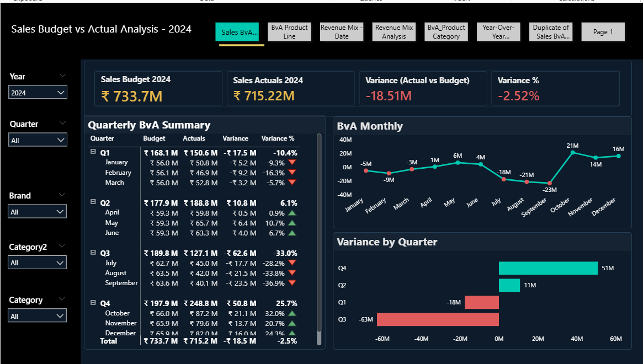Image resolution: width=643 pixels, height=364 pixels.
Task: Expand the Brand slicer dropdown
Action: click(38, 211)
